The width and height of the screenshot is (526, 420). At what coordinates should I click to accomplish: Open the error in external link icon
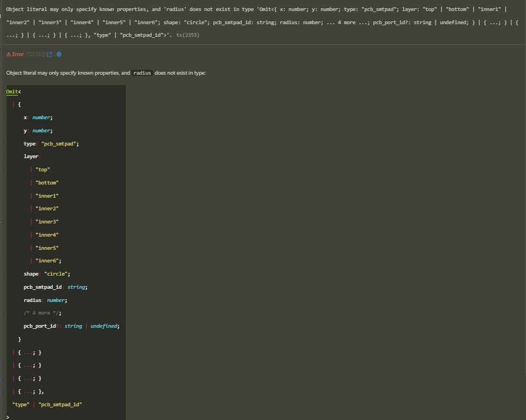tap(49, 54)
